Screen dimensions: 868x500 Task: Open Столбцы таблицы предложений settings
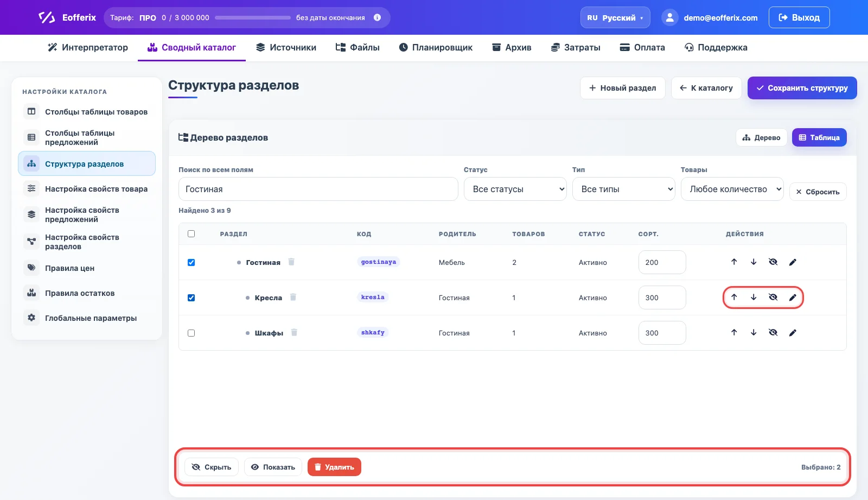87,137
